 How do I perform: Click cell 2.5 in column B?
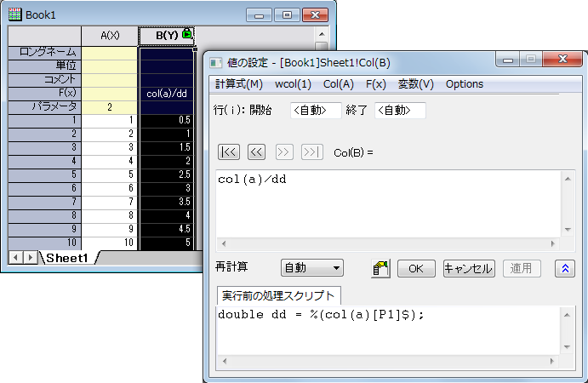click(x=167, y=174)
